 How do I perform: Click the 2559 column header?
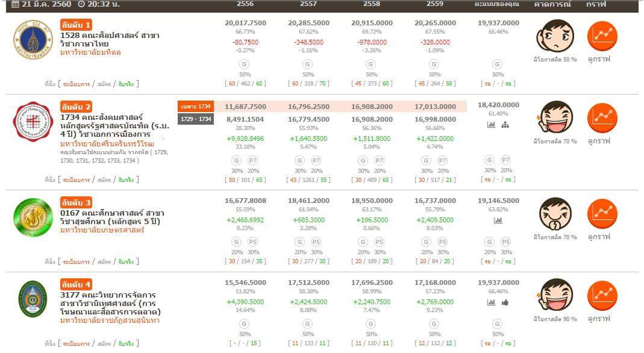435,4
